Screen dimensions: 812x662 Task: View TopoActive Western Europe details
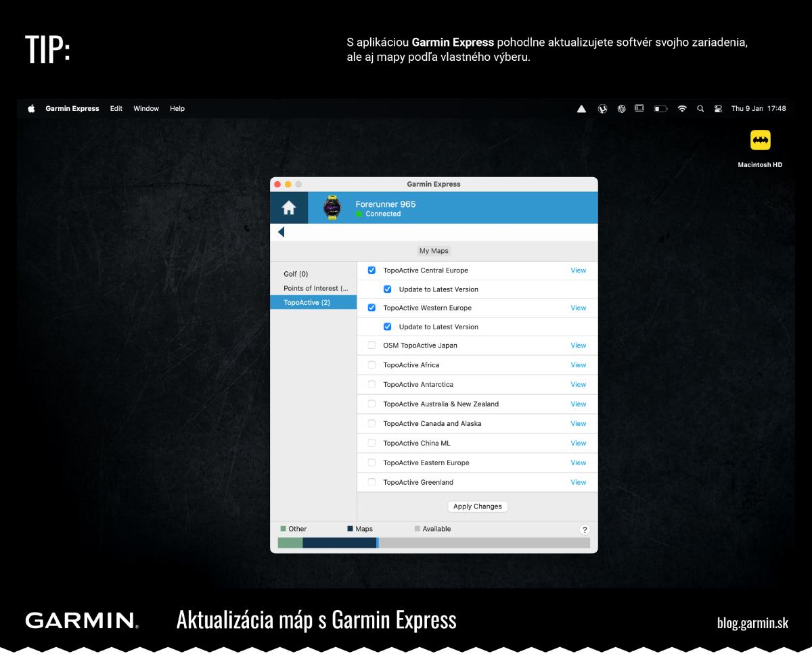point(579,308)
